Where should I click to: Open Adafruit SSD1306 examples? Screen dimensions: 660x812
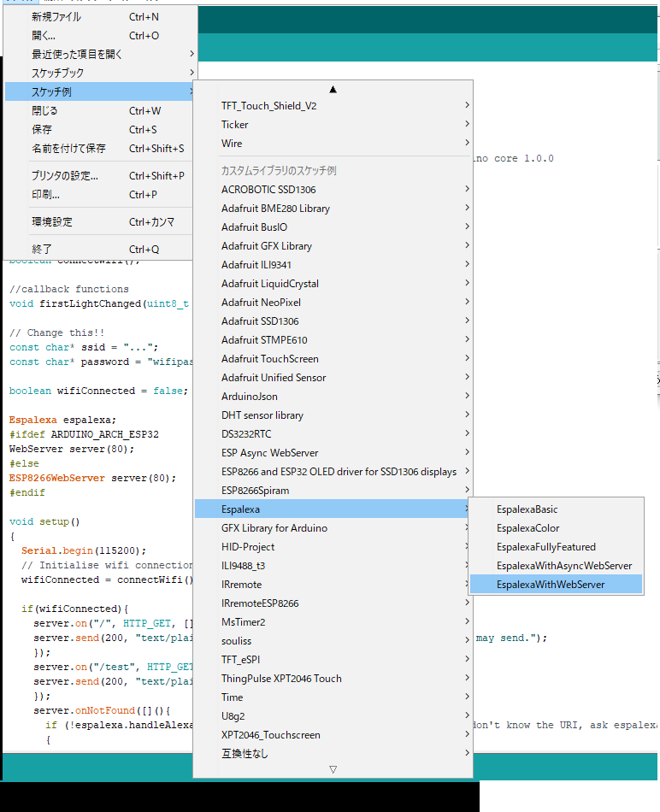[333, 321]
